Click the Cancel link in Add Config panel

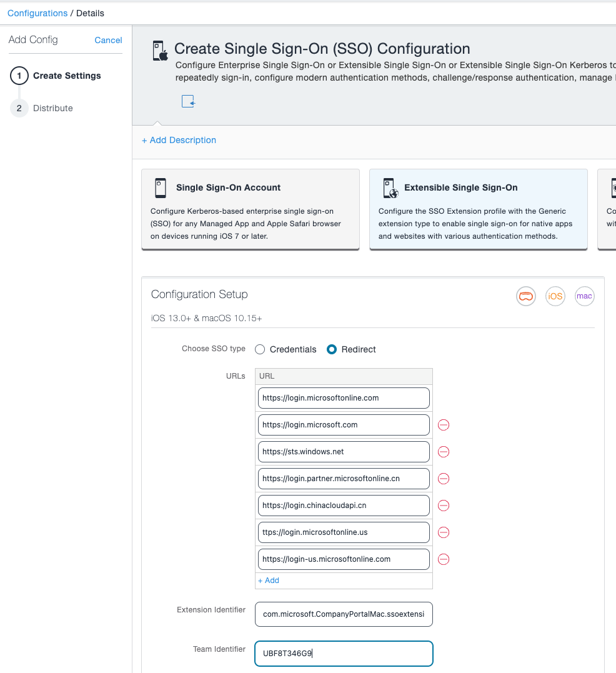point(107,40)
